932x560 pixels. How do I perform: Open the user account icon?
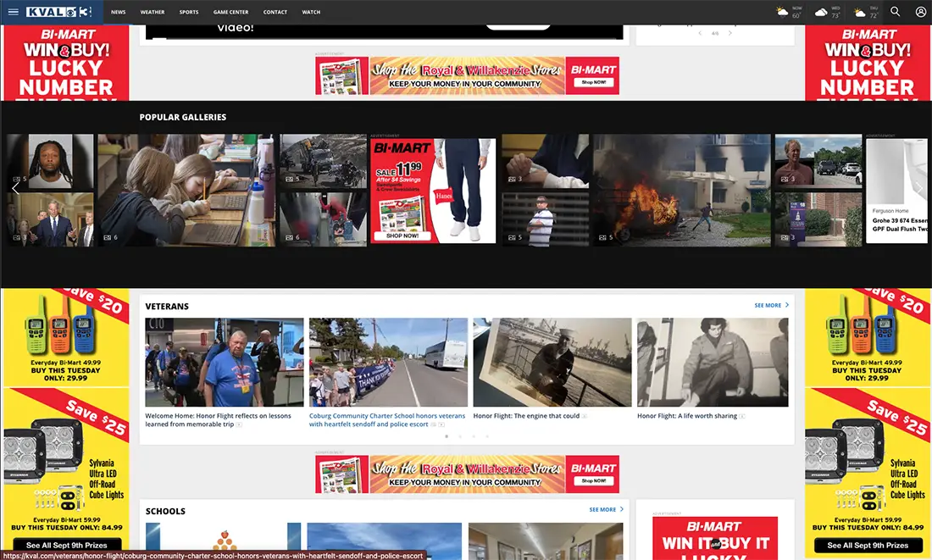coord(920,12)
